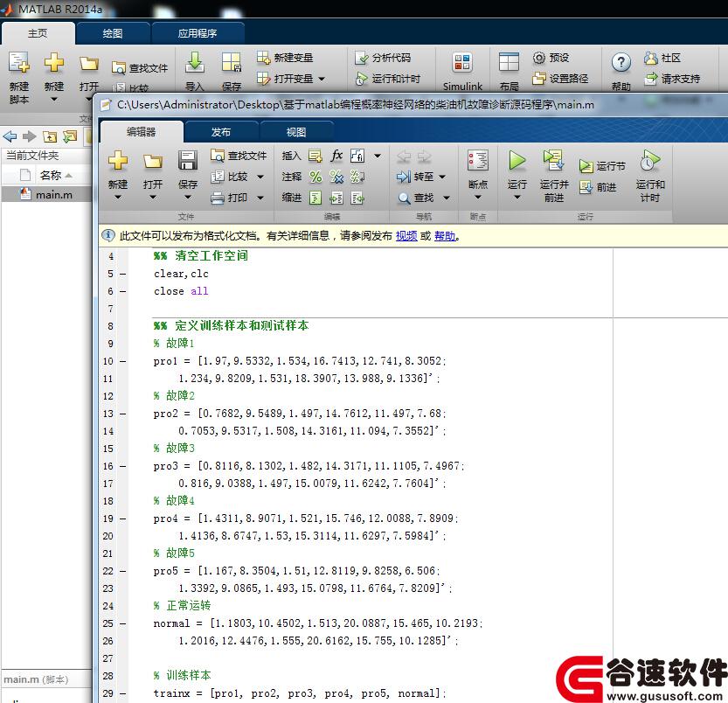Viewport: 728px width, 703px height.
Task: Click Find Files (查找文件) in main toolbar
Action: 140,68
